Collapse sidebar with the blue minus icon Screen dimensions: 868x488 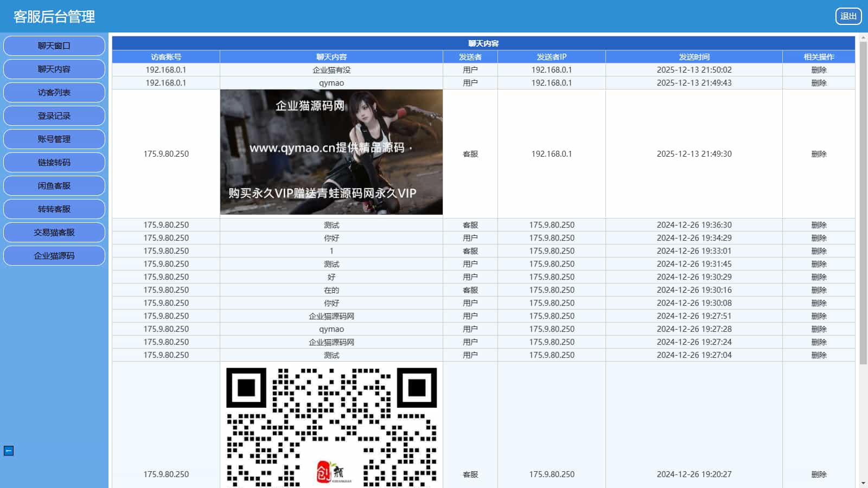pyautogui.click(x=9, y=451)
